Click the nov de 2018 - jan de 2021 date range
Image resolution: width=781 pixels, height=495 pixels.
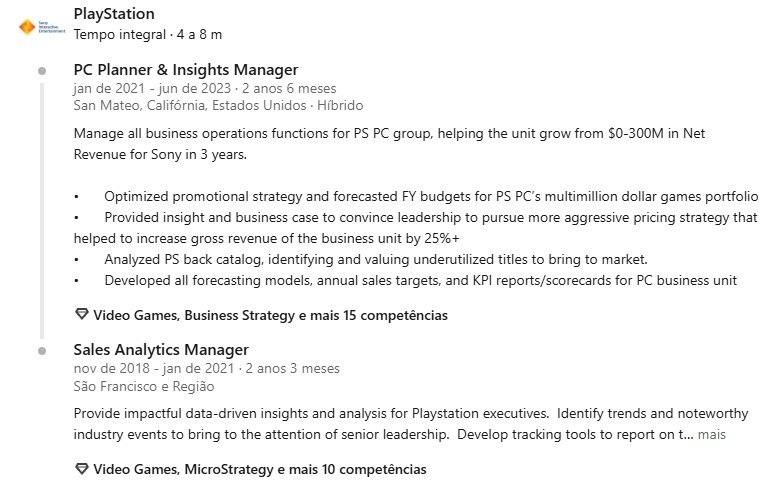point(206,369)
